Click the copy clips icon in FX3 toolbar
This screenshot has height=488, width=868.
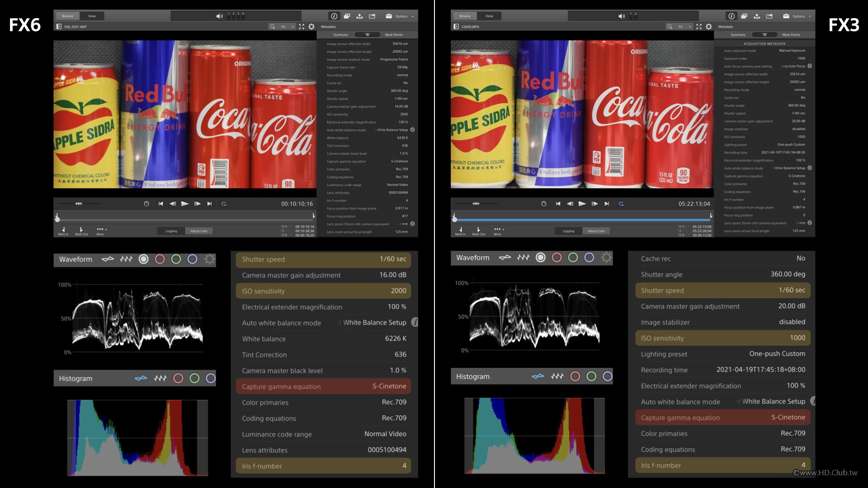tap(744, 16)
